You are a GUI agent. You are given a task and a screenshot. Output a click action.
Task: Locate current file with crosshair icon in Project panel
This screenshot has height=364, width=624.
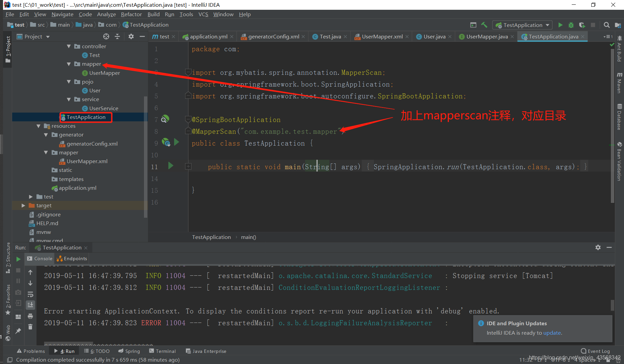click(x=106, y=36)
